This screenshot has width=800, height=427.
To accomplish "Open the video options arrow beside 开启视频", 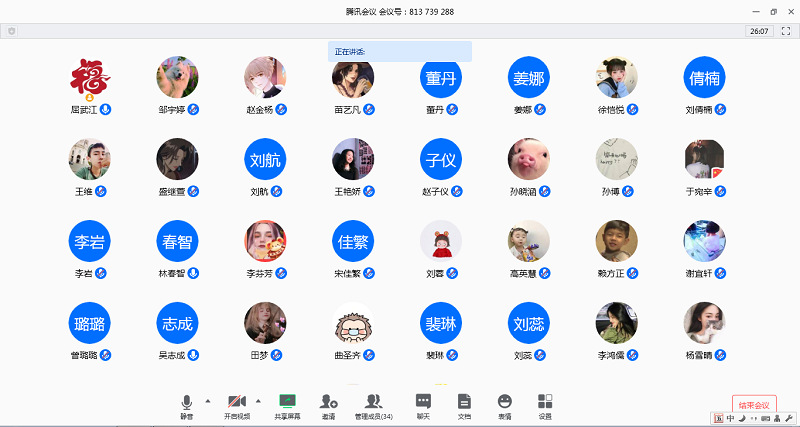I will click(x=258, y=400).
